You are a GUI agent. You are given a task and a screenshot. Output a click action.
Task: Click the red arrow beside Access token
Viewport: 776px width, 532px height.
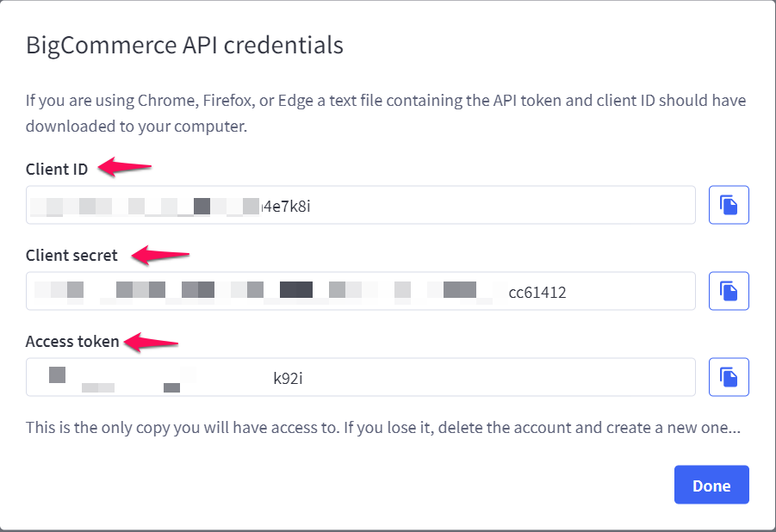(x=150, y=343)
